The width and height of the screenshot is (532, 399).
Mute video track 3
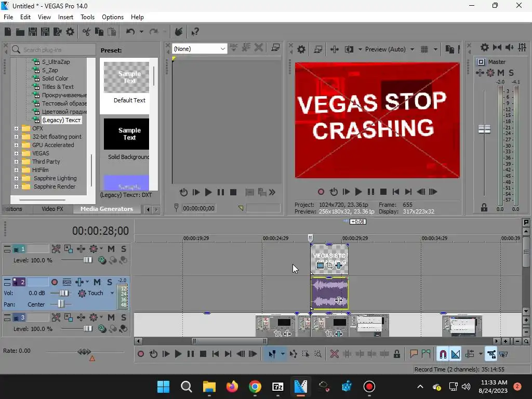point(111,317)
